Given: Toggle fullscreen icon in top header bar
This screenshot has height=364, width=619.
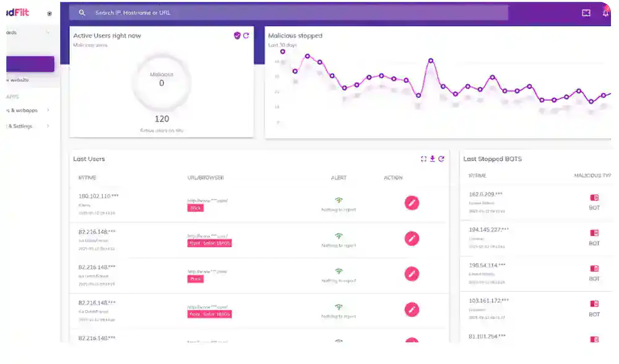Looking at the screenshot, I should pyautogui.click(x=586, y=13).
